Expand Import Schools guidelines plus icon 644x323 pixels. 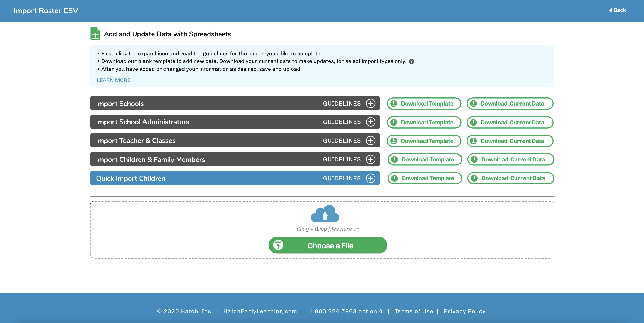(371, 103)
